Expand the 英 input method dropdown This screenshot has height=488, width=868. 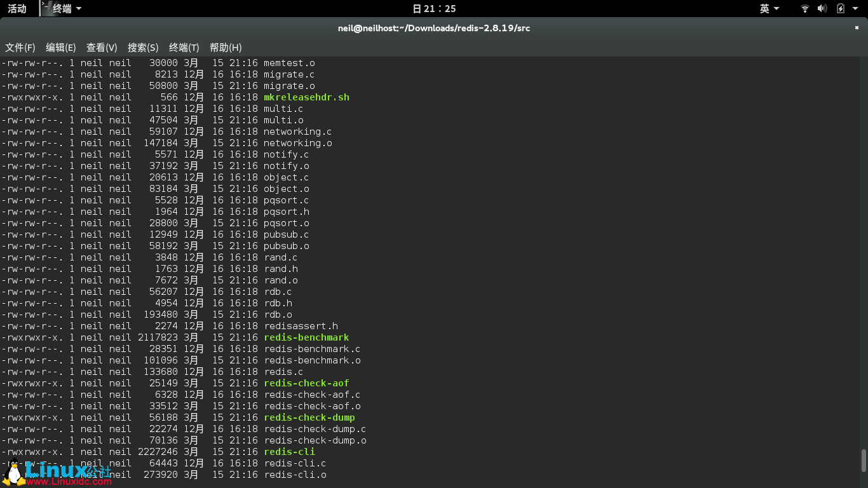point(770,8)
